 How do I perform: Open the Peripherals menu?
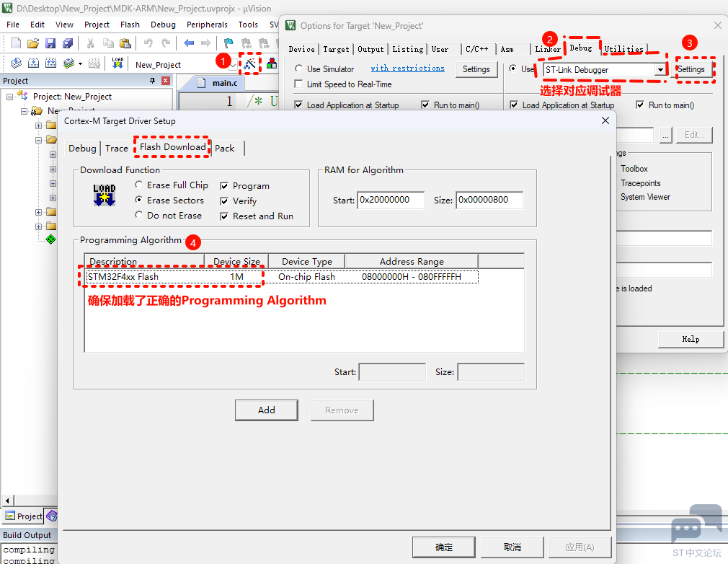coord(207,25)
